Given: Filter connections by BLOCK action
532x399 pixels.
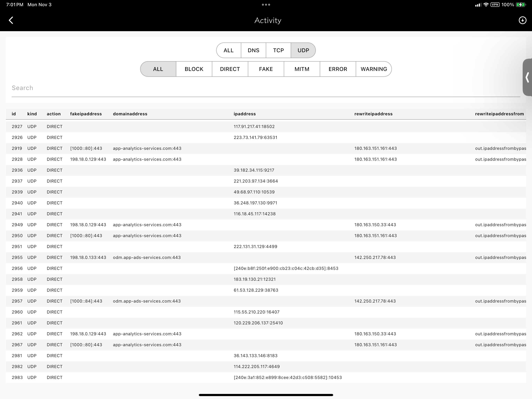Looking at the screenshot, I should pos(194,69).
